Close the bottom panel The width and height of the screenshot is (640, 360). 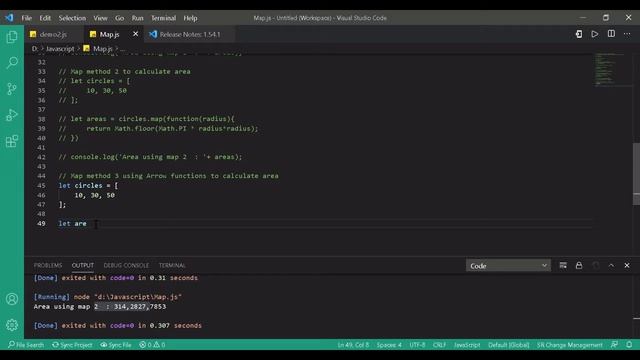coord(627,265)
